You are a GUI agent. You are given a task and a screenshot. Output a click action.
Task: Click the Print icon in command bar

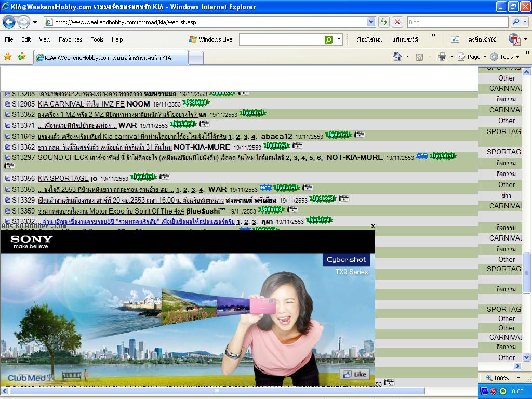[x=442, y=57]
